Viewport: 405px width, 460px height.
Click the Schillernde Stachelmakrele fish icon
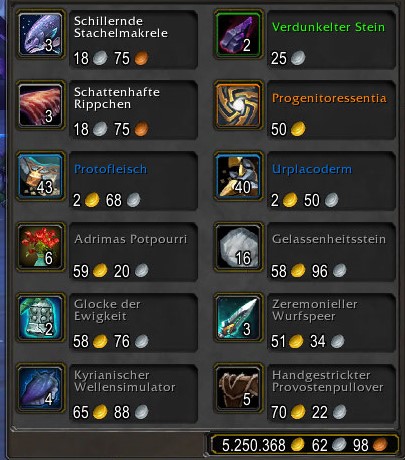pyautogui.click(x=40, y=34)
